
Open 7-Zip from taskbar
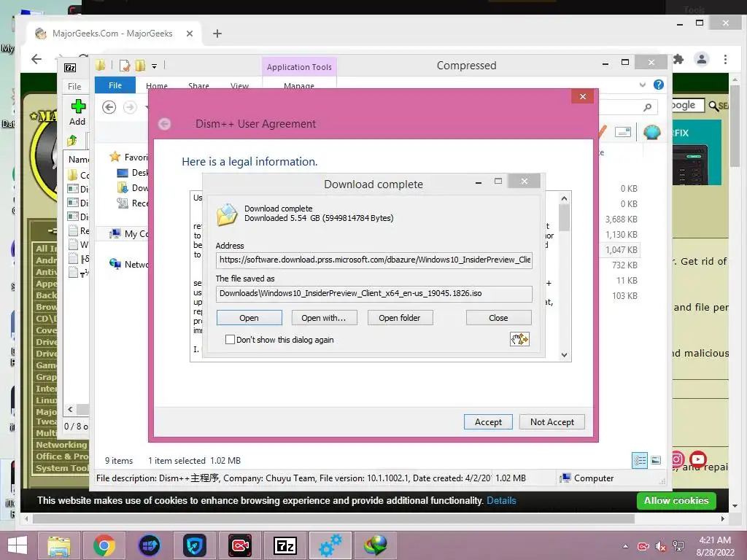pyautogui.click(x=285, y=545)
